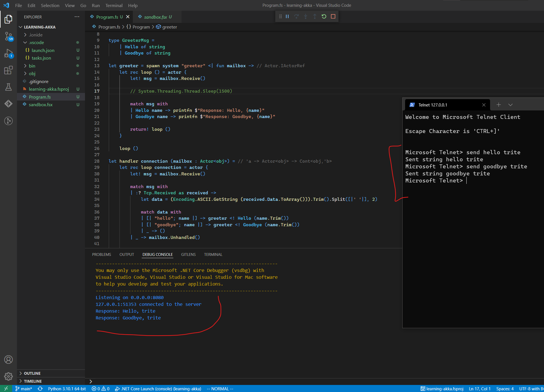Viewport: 544px width, 392px height.
Task: Open Run and Debug view
Action: [8, 53]
